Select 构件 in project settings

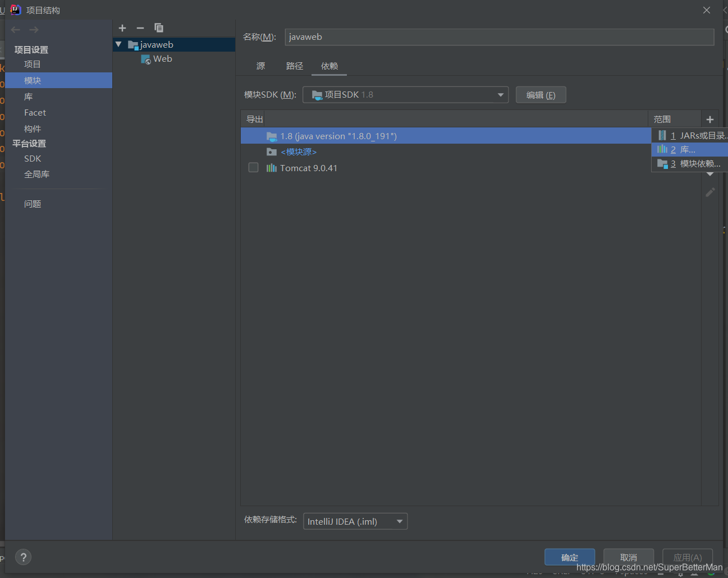pos(33,129)
